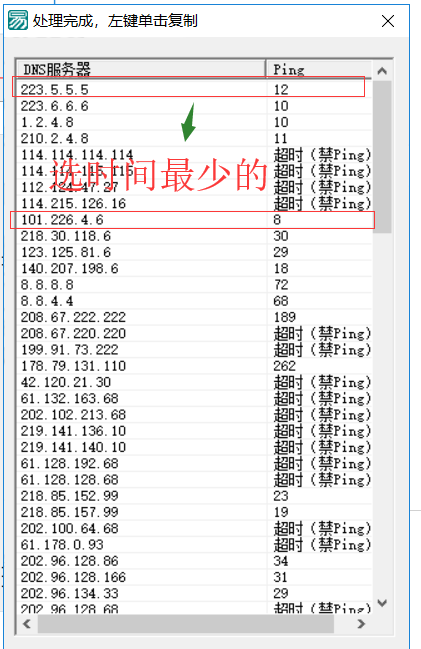Click the list scroll-down arrow
Viewport: 421px width, 649px height.
(382, 603)
